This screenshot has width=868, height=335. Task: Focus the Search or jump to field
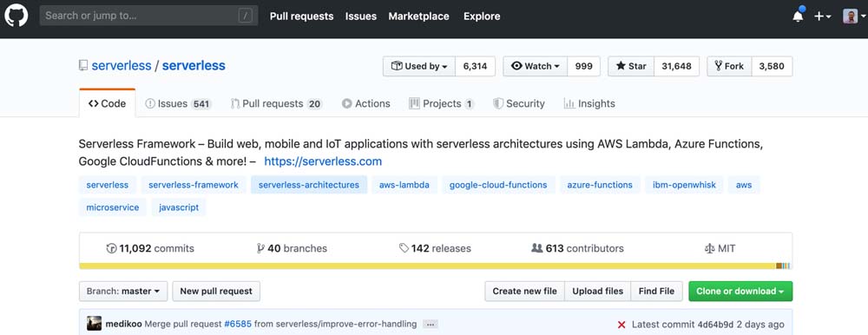(148, 16)
